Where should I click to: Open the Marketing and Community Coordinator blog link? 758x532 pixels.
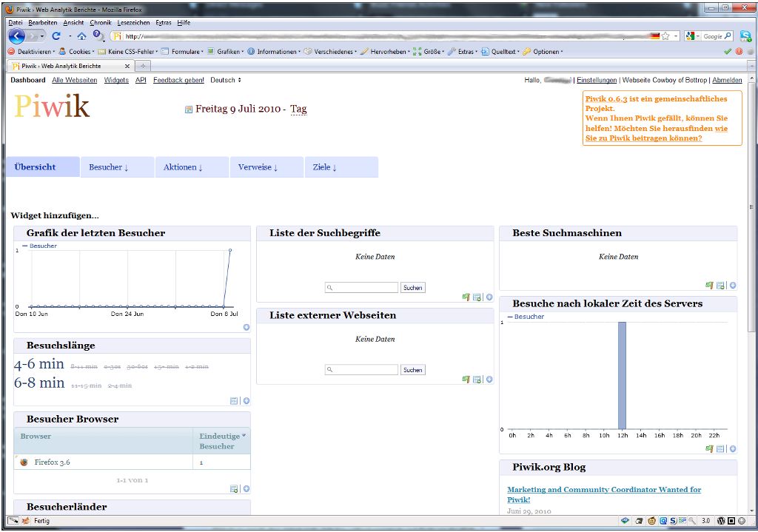604,494
